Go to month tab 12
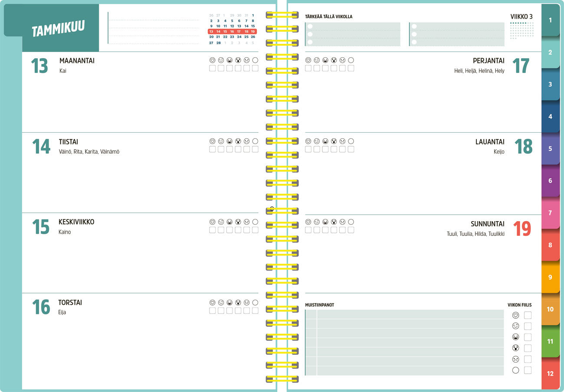The height and width of the screenshot is (392, 564). click(x=551, y=373)
